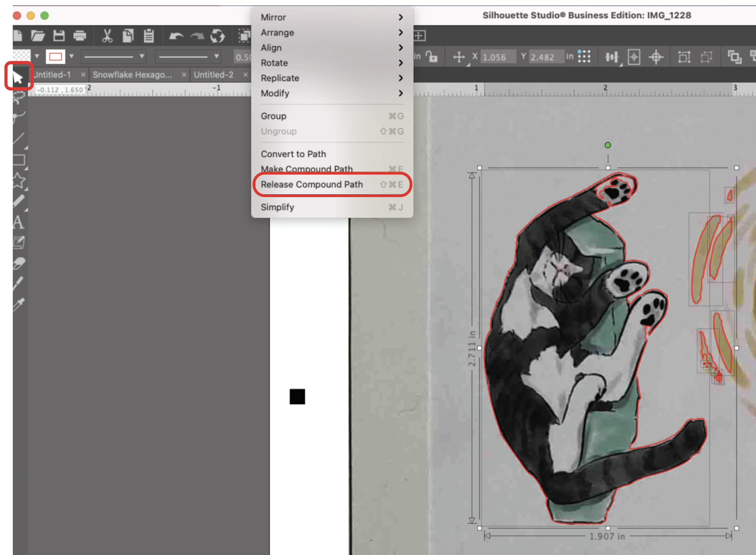Image resolution: width=756 pixels, height=555 pixels.
Task: Click the Undo arrow icon
Action: point(176,36)
